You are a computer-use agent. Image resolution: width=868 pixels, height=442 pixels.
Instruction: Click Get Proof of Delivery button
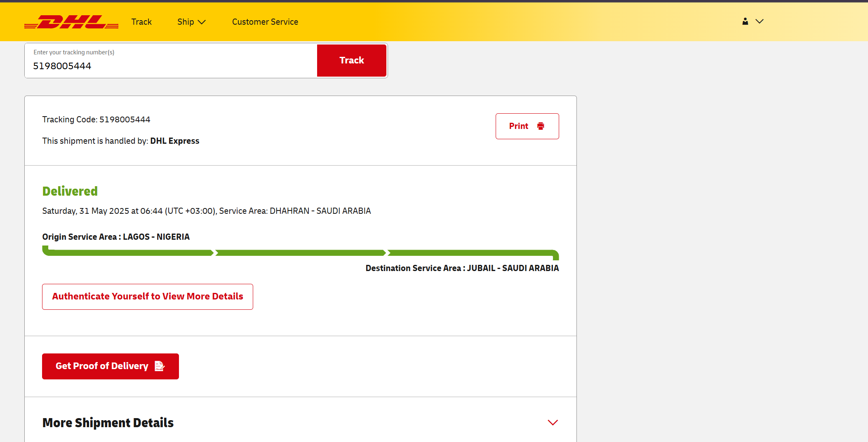point(111,366)
